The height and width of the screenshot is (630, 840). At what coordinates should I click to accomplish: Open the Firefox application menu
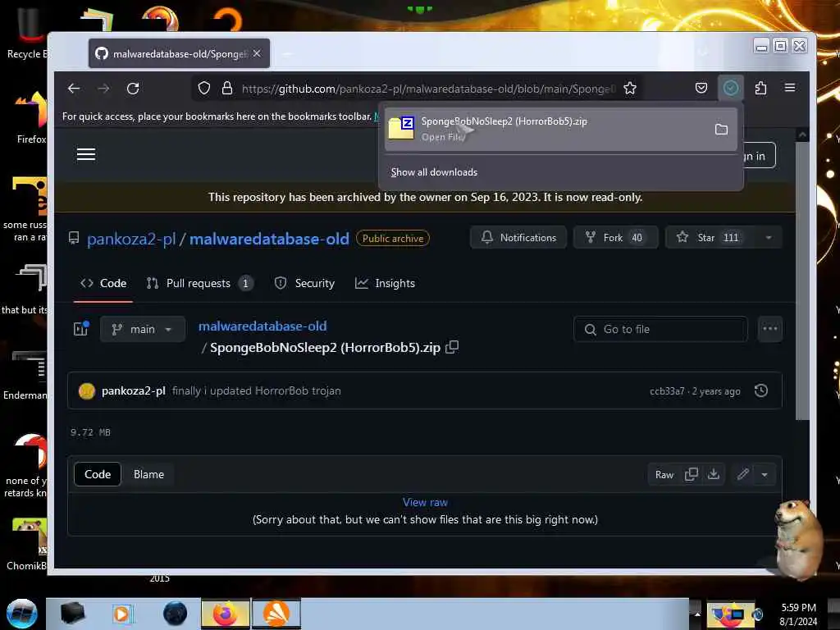(790, 88)
